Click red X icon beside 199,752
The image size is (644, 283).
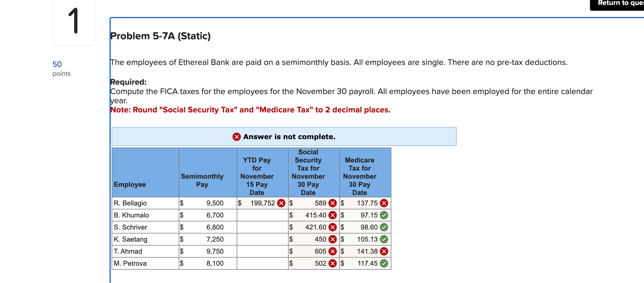(281, 203)
